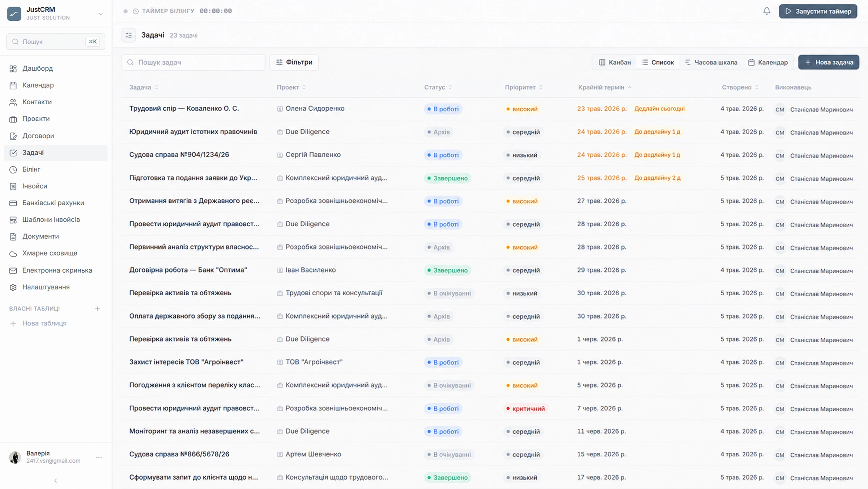The height and width of the screenshot is (489, 868).
Task: Click the Проєкти briefcase icon
Action: pyautogui.click(x=13, y=119)
